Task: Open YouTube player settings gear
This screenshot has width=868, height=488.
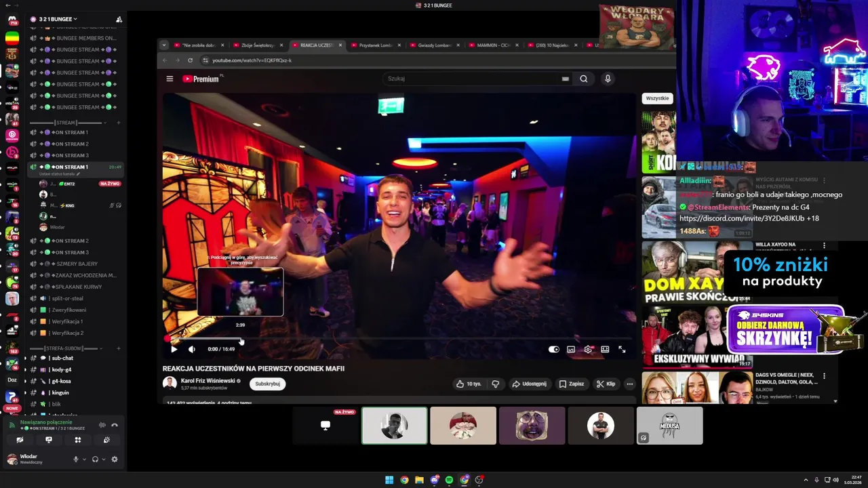Action: [x=588, y=349]
